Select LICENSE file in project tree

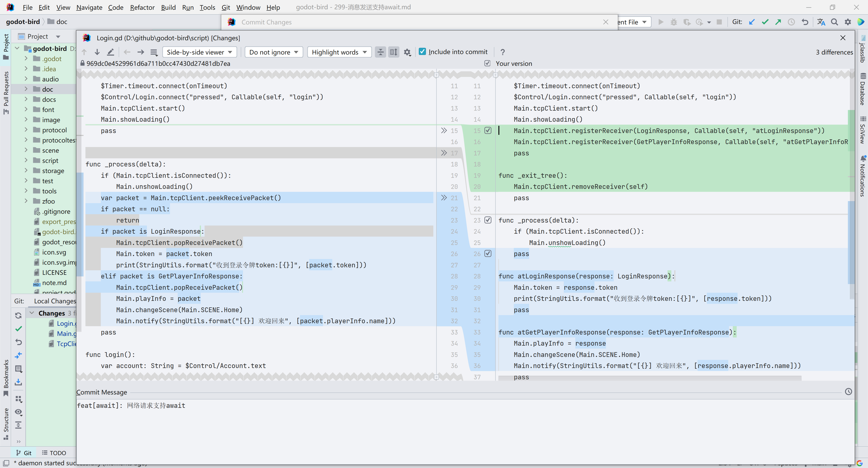coord(54,272)
